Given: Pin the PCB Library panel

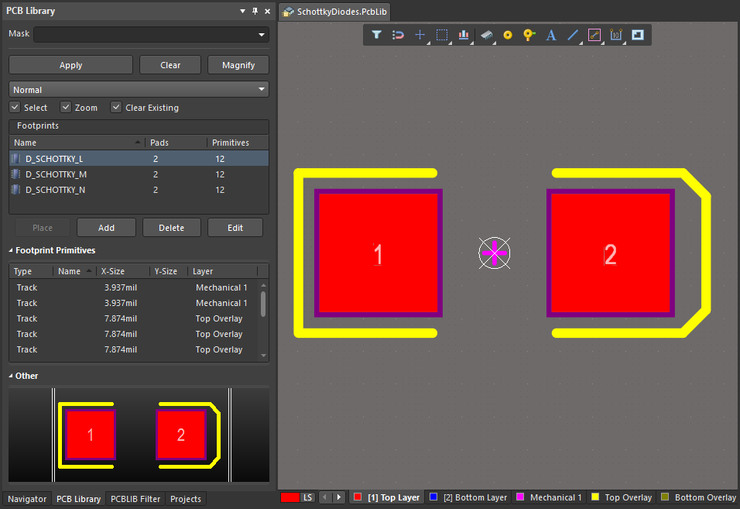Looking at the screenshot, I should [x=255, y=11].
